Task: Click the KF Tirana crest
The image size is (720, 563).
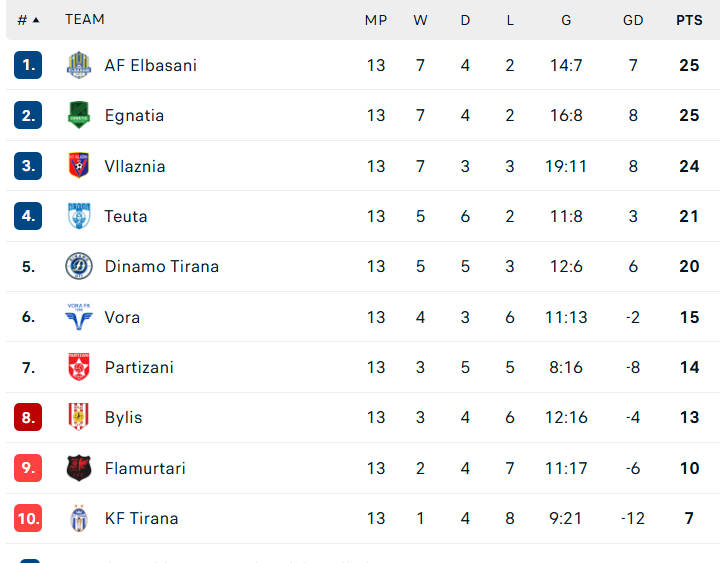Action: coord(78,518)
